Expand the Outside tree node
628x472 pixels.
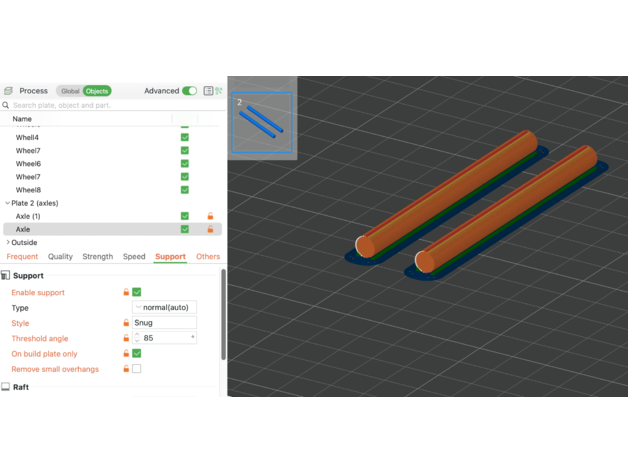(8, 242)
